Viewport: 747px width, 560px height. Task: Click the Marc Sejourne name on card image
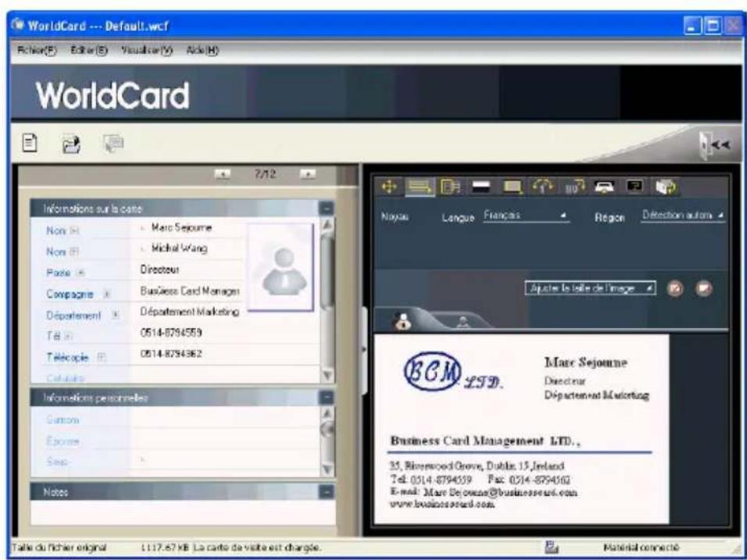pyautogui.click(x=585, y=362)
